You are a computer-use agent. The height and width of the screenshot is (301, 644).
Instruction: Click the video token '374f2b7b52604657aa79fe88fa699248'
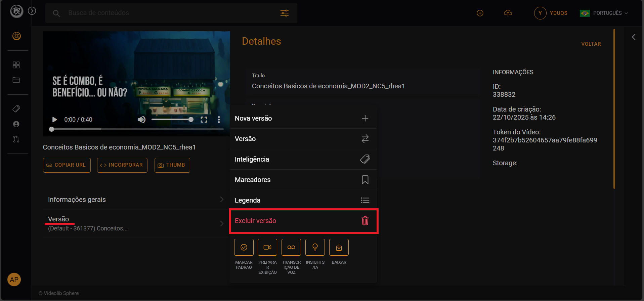click(x=545, y=144)
